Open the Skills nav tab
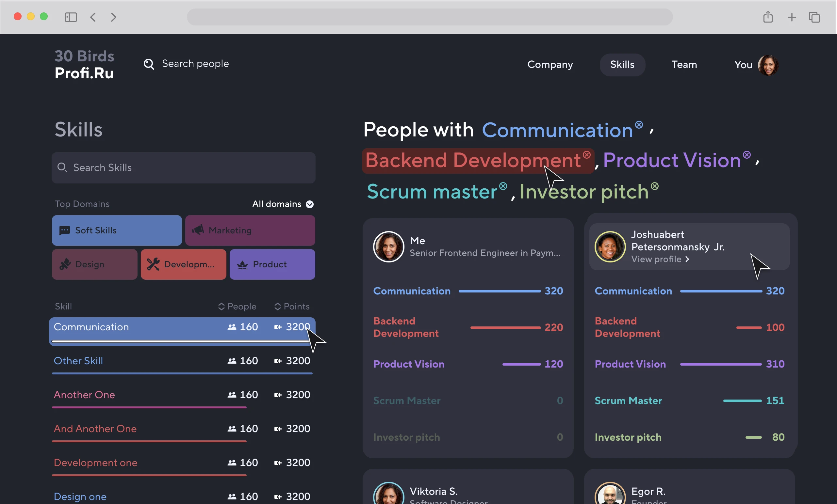The image size is (837, 504). 622,65
